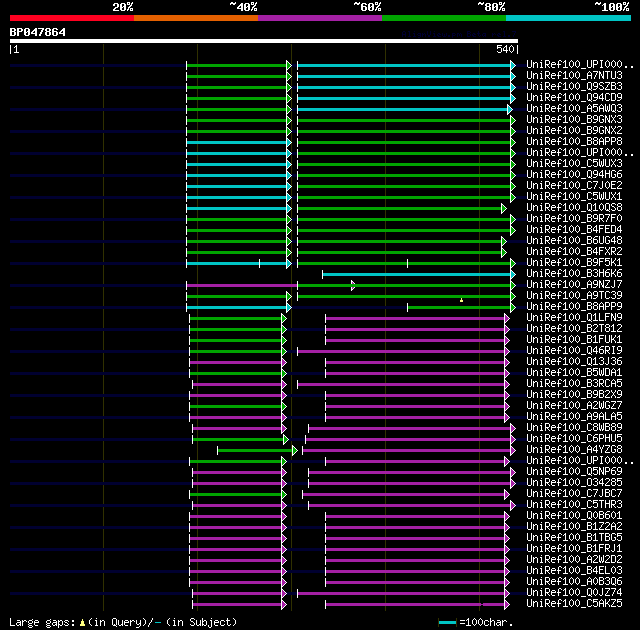Choose the UniRef100_B9R7F0 entry

pos(574,219)
